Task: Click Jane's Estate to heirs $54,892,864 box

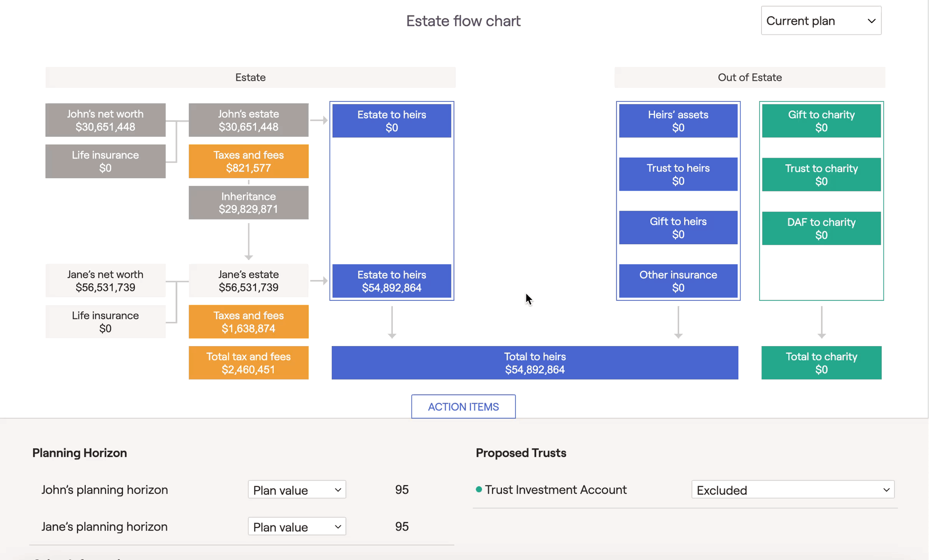Action: click(391, 281)
